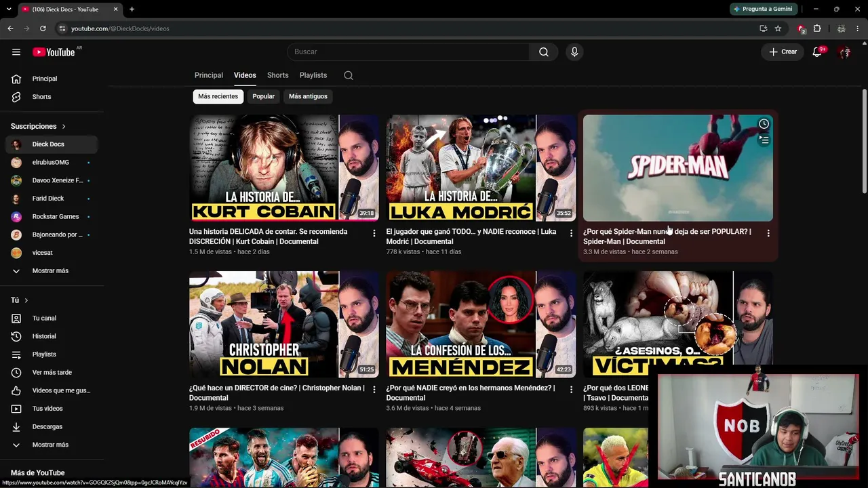Screen dimensions: 868x488
Task: Open Videos que me gustan list
Action: (52, 390)
